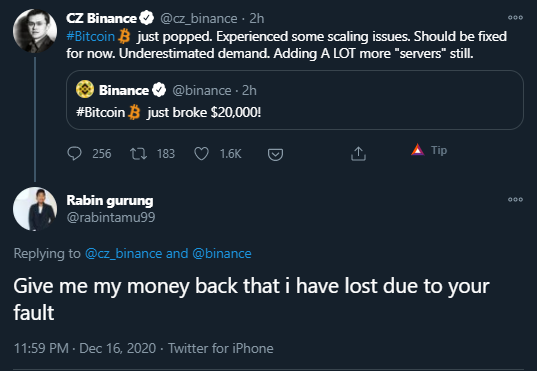537x371 pixels.
Task: Open the @rabintamu99 handle
Action: point(111,217)
